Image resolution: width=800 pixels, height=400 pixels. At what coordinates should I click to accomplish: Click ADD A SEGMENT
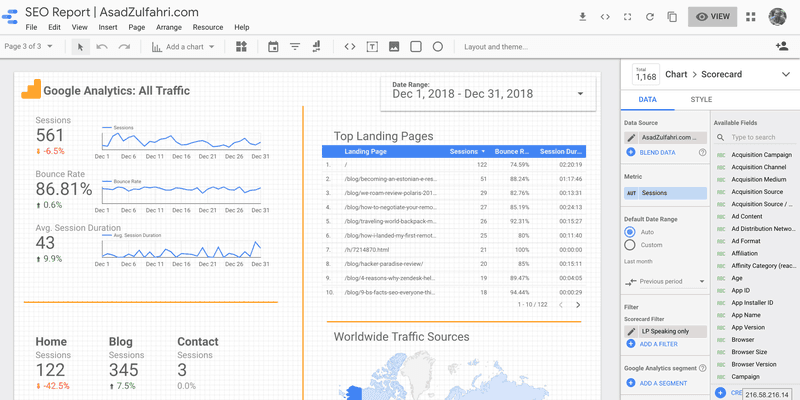click(663, 383)
